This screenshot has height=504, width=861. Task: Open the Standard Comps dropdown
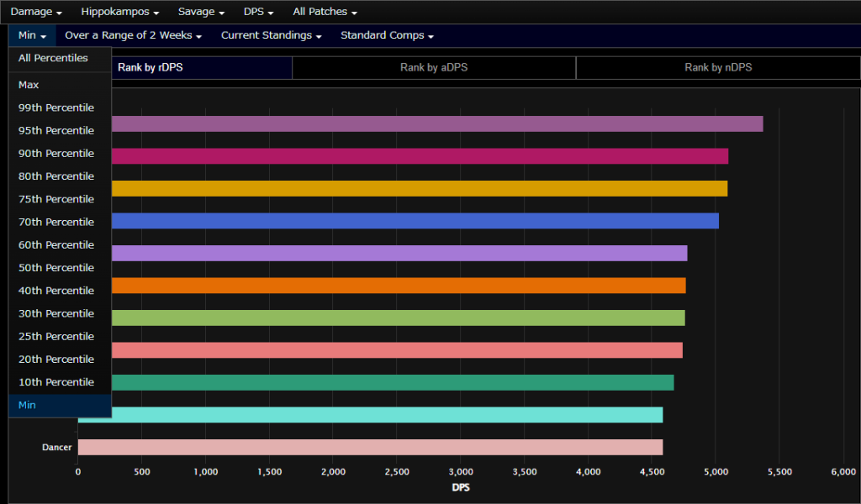[x=387, y=35]
